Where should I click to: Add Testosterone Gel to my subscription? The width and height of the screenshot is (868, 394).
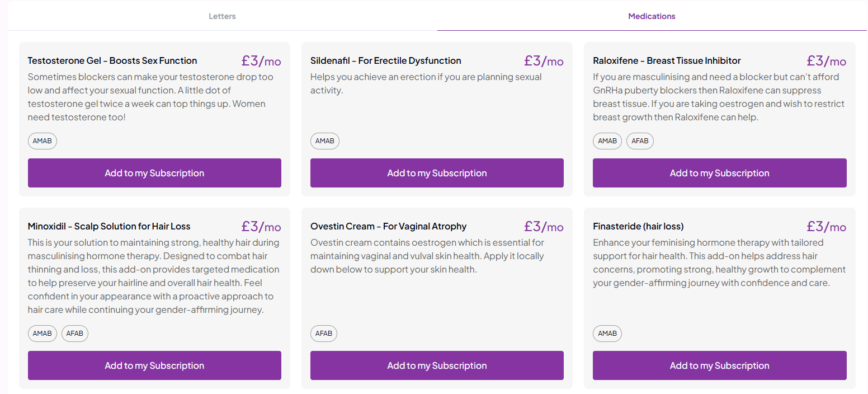coord(154,173)
